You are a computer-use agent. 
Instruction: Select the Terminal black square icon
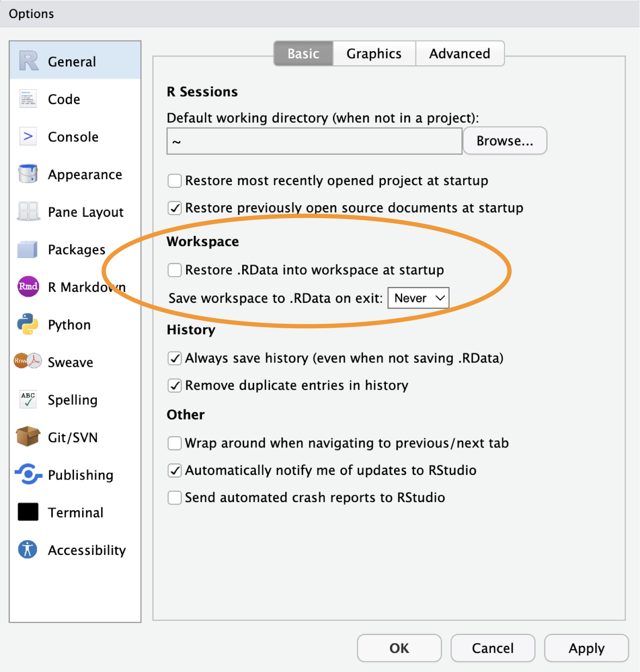(x=28, y=512)
